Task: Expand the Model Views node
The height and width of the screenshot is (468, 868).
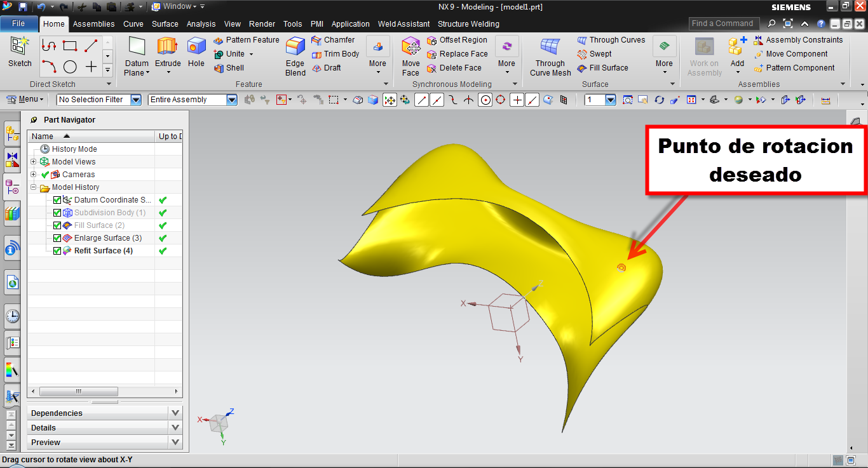Action: click(34, 162)
